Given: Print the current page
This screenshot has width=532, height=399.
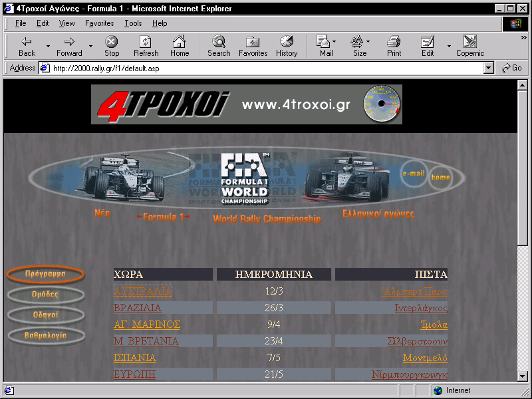Looking at the screenshot, I should (394, 46).
